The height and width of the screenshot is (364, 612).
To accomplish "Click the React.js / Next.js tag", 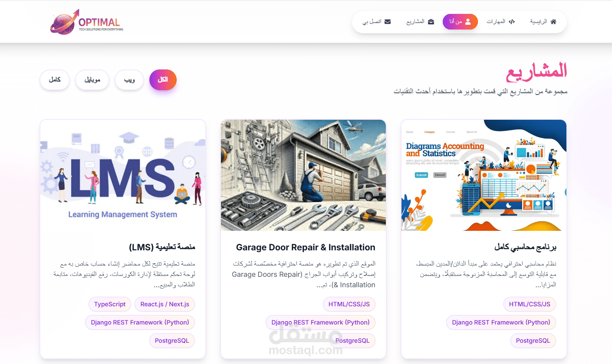I will [x=165, y=304].
